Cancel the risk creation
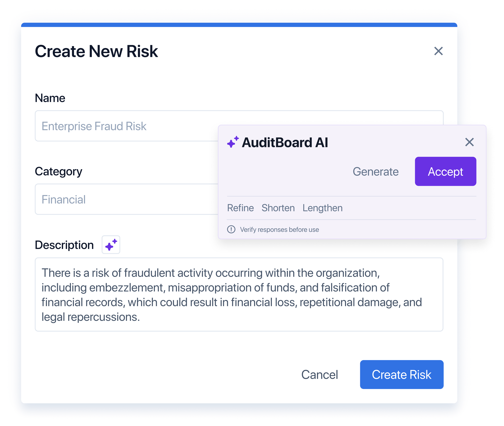Screen dimensions: 504x426 319,374
